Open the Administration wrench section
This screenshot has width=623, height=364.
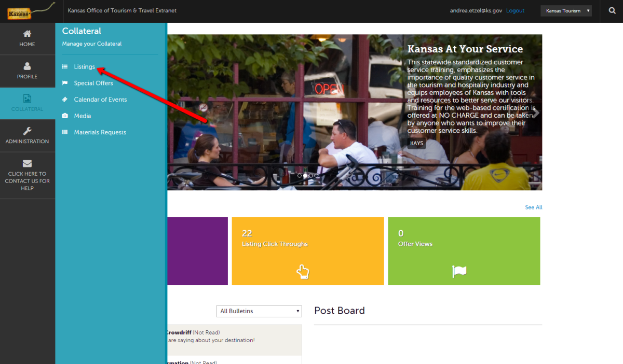click(x=28, y=136)
